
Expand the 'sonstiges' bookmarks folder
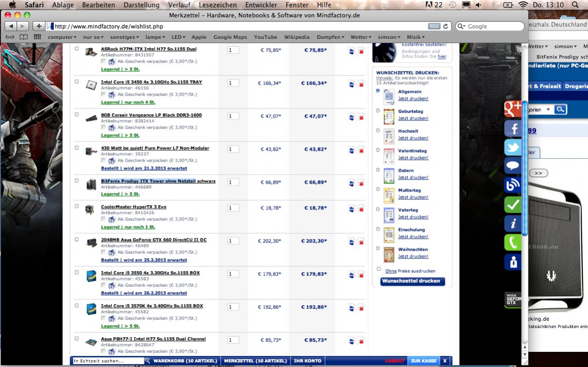tap(125, 37)
